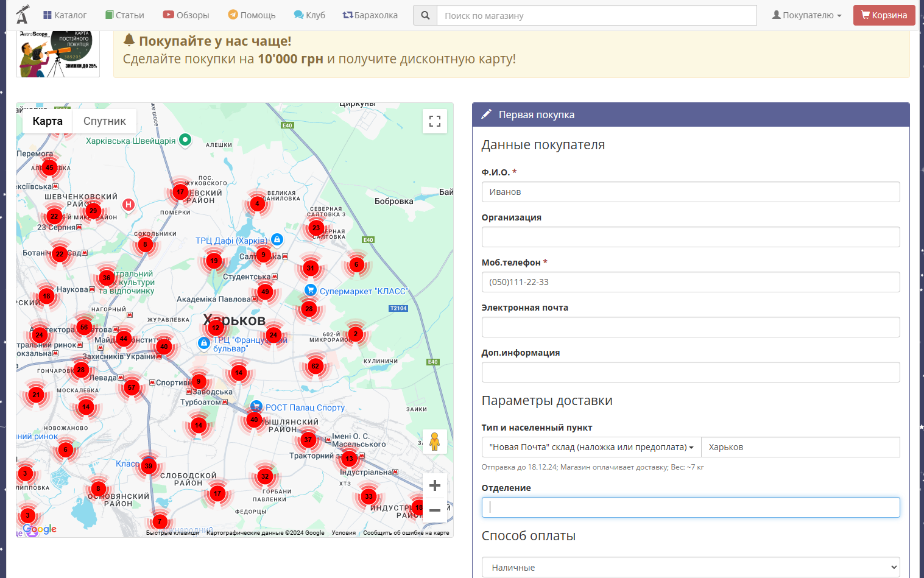The width and height of the screenshot is (924, 578).
Task: Select map marker 39 near Класс
Action: coord(148,466)
